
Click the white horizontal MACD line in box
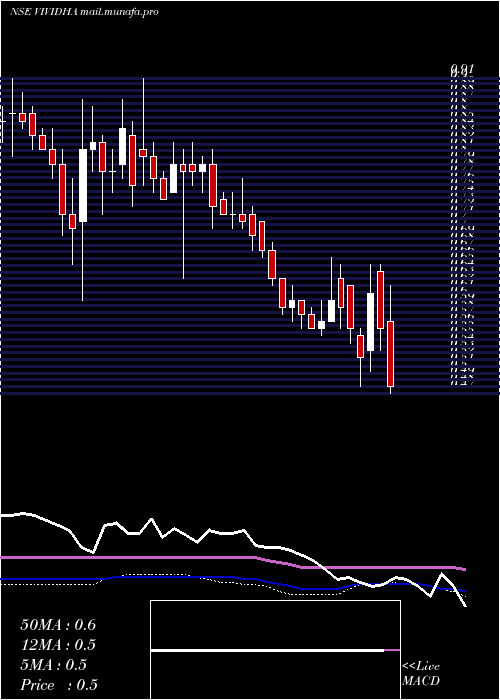(267, 651)
